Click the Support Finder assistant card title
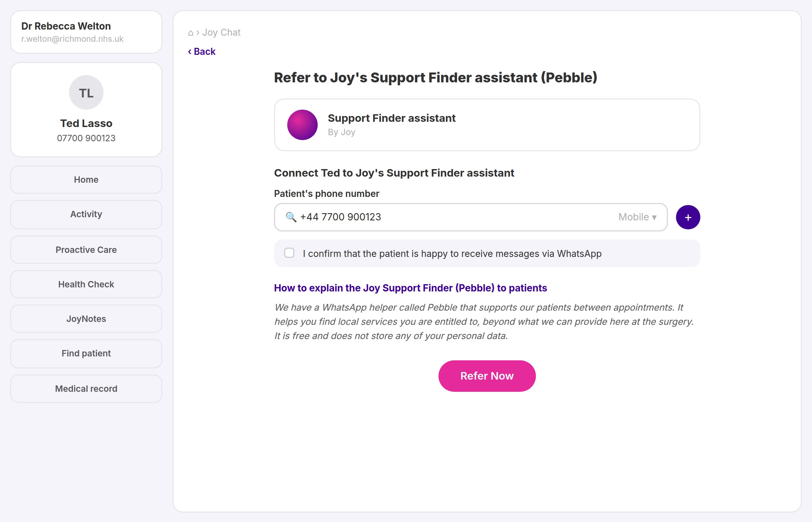 tap(391, 118)
